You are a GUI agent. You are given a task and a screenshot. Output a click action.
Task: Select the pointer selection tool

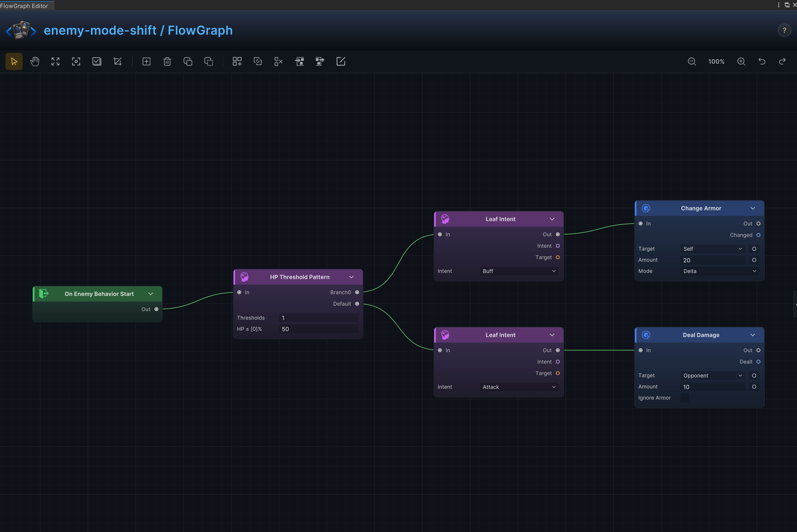coord(14,61)
